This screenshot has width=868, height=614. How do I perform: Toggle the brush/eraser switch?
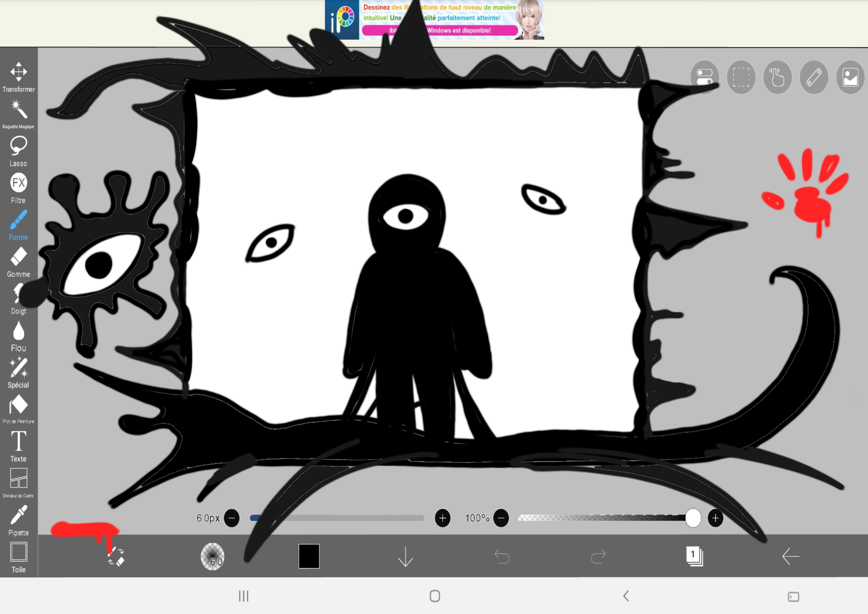tap(116, 557)
